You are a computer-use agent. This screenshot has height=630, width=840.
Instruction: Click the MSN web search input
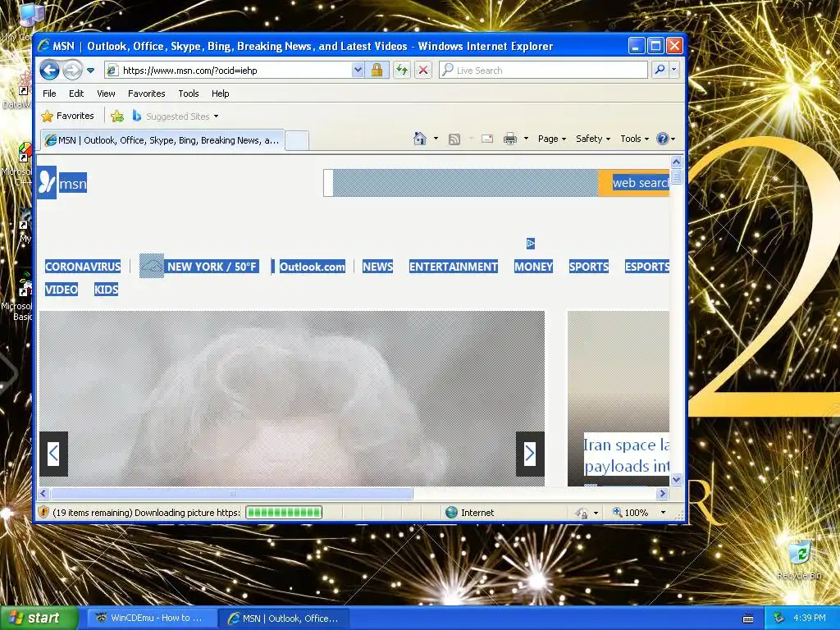[x=461, y=183]
